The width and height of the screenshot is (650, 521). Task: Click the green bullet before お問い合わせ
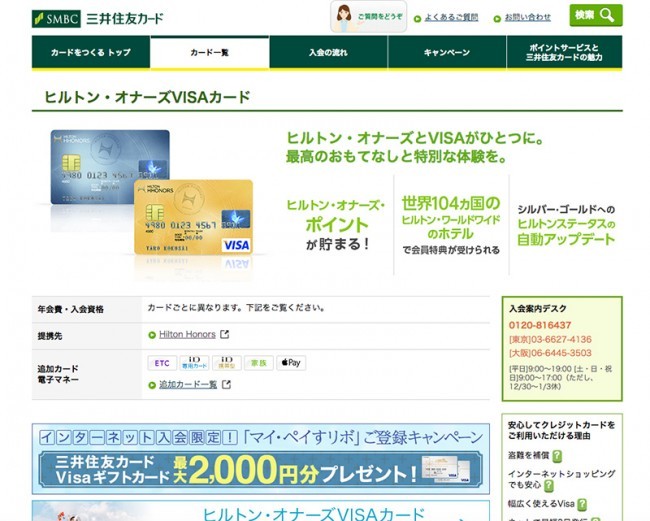(497, 19)
